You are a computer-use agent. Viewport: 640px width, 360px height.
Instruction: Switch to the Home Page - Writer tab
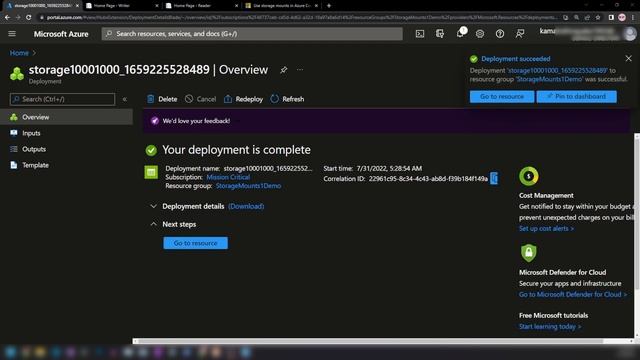122,6
